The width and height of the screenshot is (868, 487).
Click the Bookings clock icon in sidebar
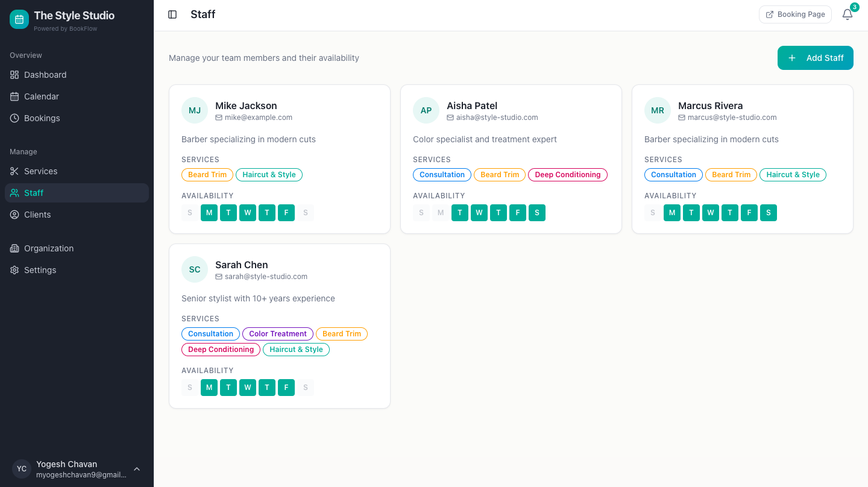pos(14,118)
